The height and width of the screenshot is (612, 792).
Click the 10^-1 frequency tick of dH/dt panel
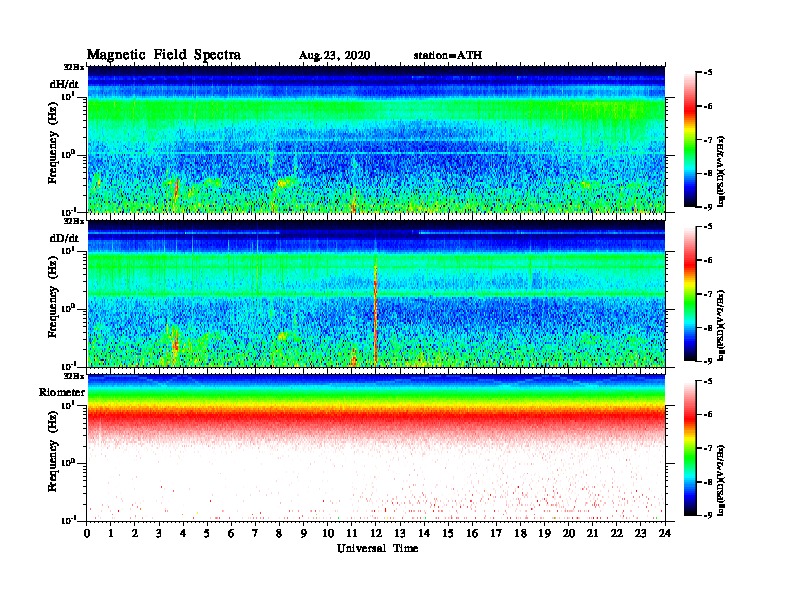(x=69, y=211)
